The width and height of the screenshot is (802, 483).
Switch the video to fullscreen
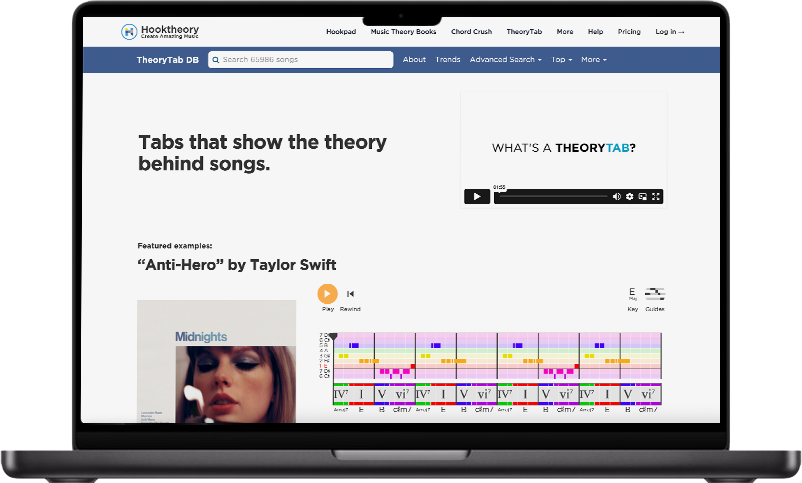point(656,196)
